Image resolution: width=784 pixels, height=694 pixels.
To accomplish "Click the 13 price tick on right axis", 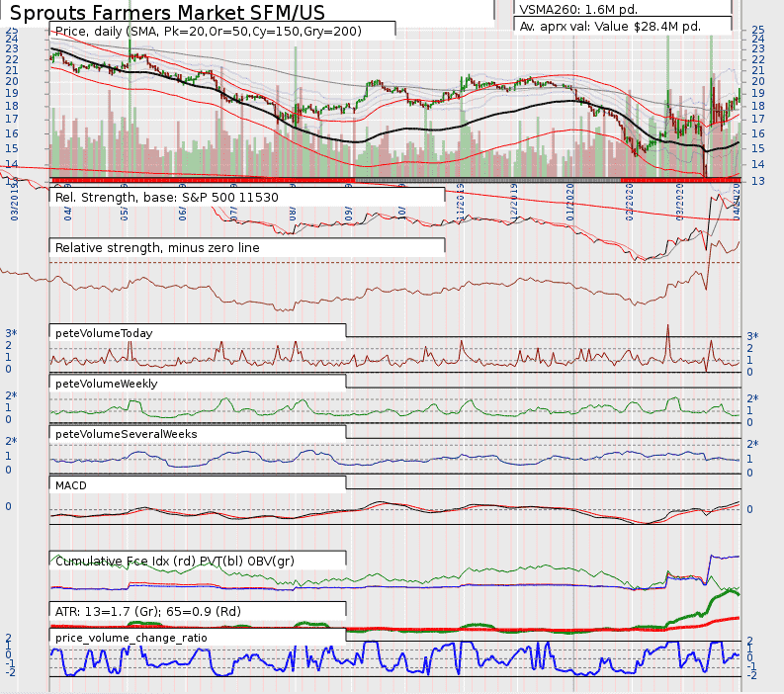I will click(x=758, y=181).
